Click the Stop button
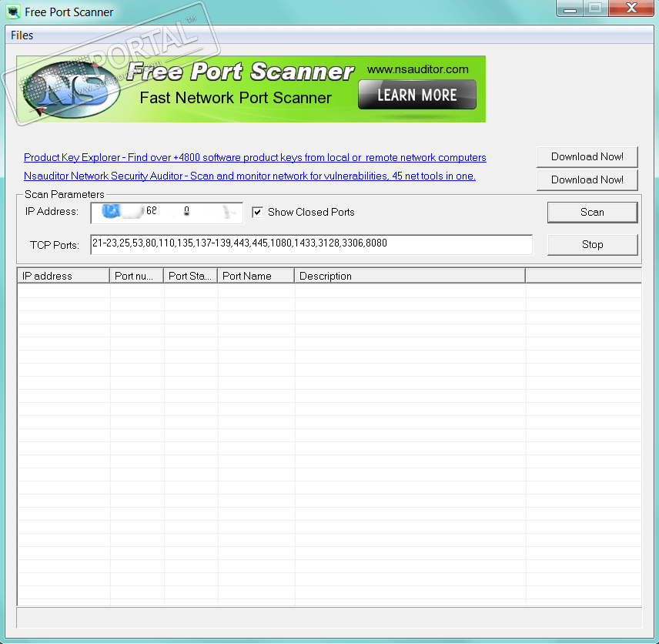 pyautogui.click(x=592, y=245)
